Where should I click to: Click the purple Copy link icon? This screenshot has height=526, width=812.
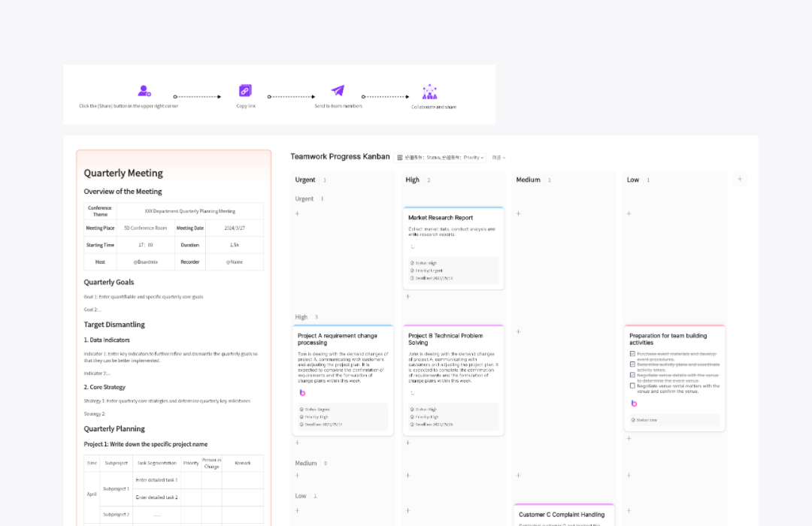pyautogui.click(x=245, y=91)
